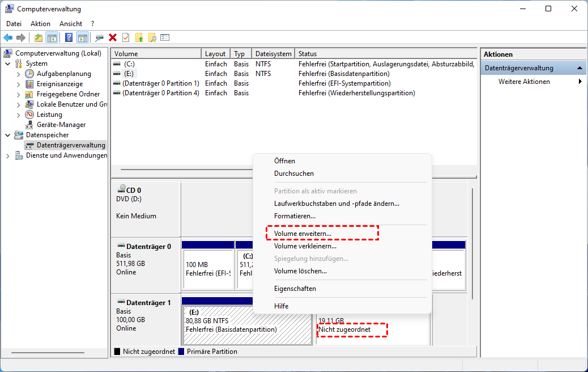Select Dienste und Anwendungen icon
This screenshot has height=372, width=588.
[18, 155]
